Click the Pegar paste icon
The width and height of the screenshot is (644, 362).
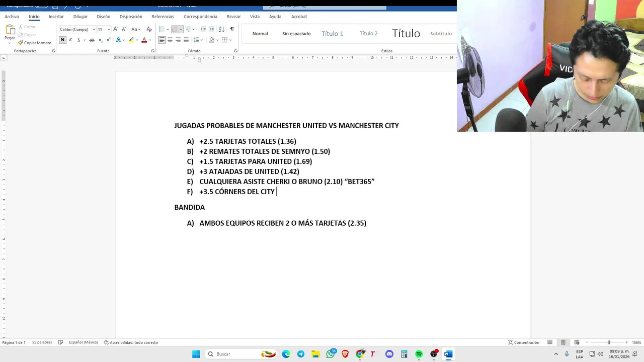[10, 30]
